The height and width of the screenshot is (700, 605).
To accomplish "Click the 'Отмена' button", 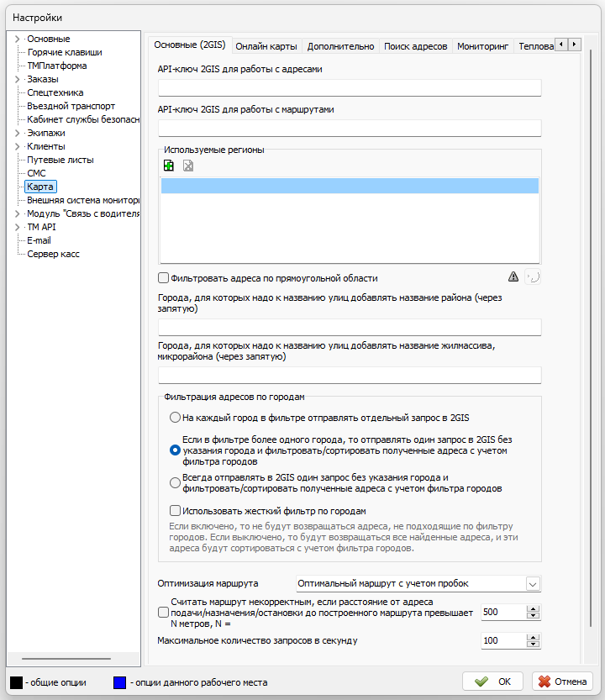I will coord(564,681).
